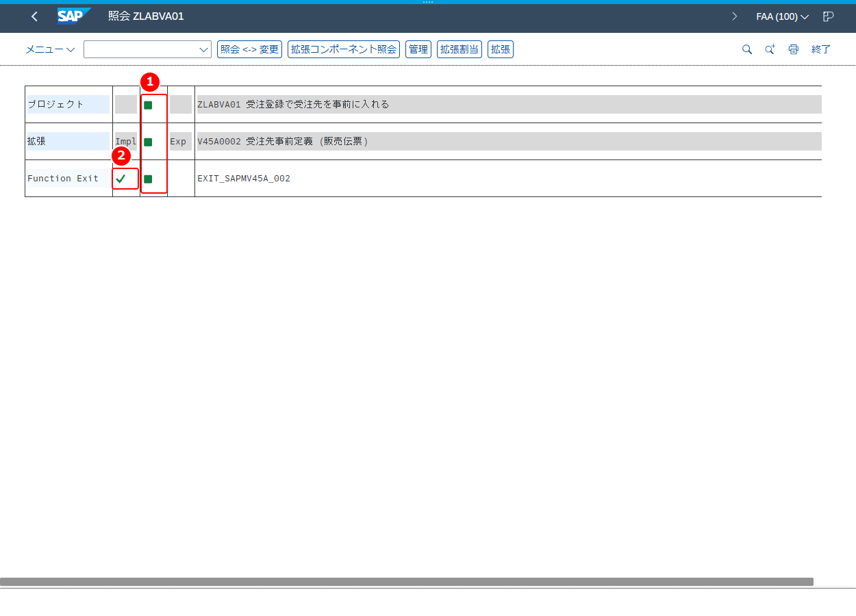Click the 拡張 toolbar button
Image resolution: width=856 pixels, height=616 pixels.
[x=501, y=49]
